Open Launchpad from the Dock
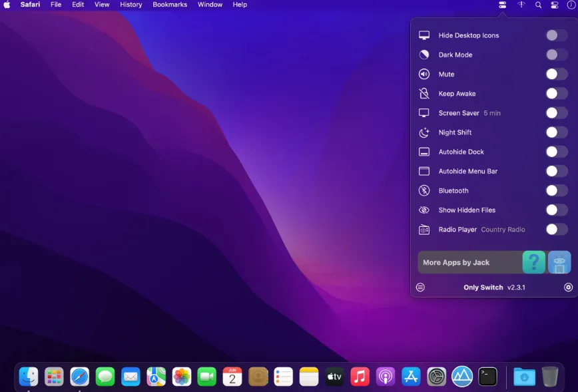This screenshot has width=578, height=392. tap(54, 377)
